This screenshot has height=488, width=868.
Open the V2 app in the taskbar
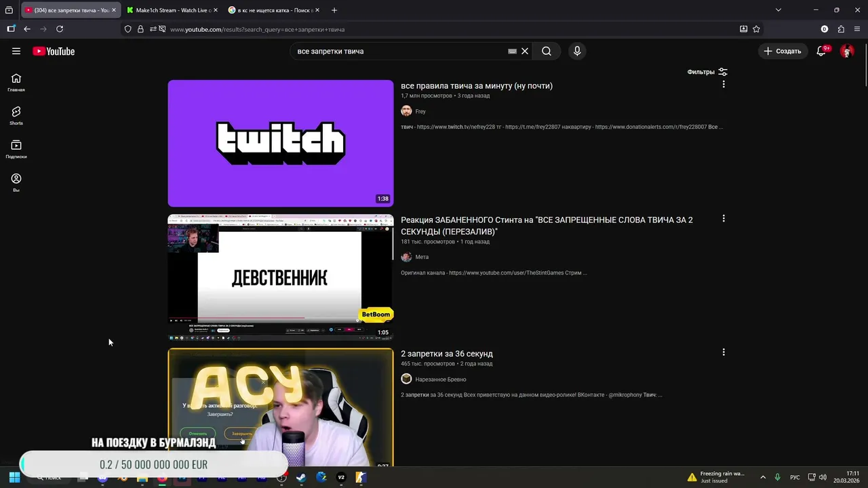(341, 477)
